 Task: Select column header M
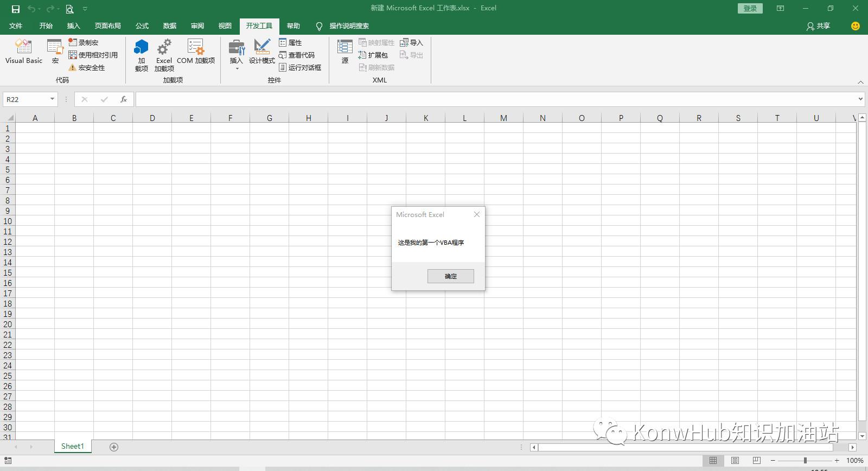(x=503, y=118)
